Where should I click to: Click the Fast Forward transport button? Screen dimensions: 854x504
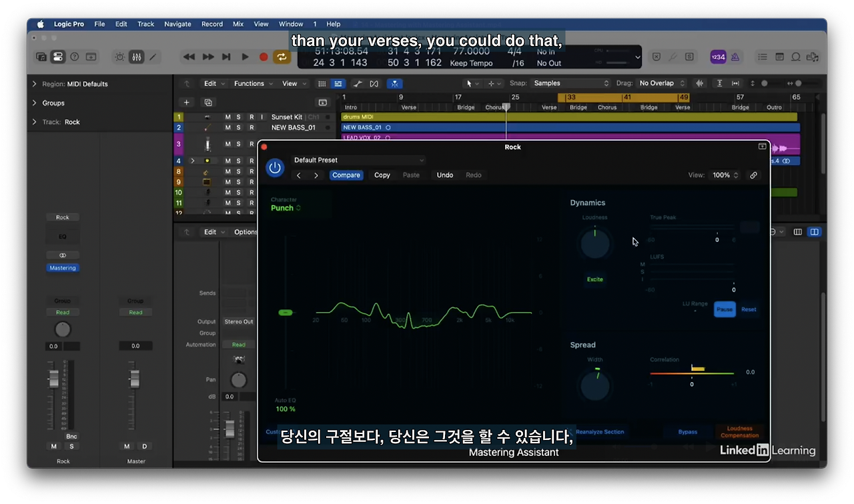(208, 57)
